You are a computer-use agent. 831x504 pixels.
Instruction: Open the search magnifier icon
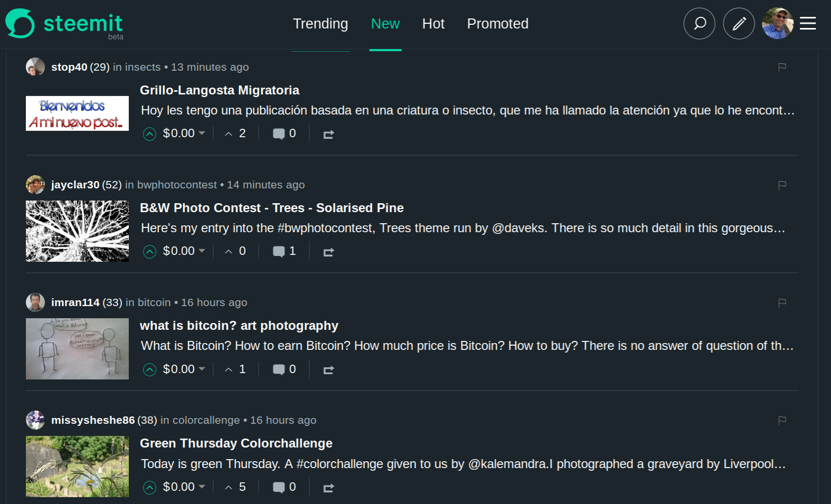[x=699, y=23]
